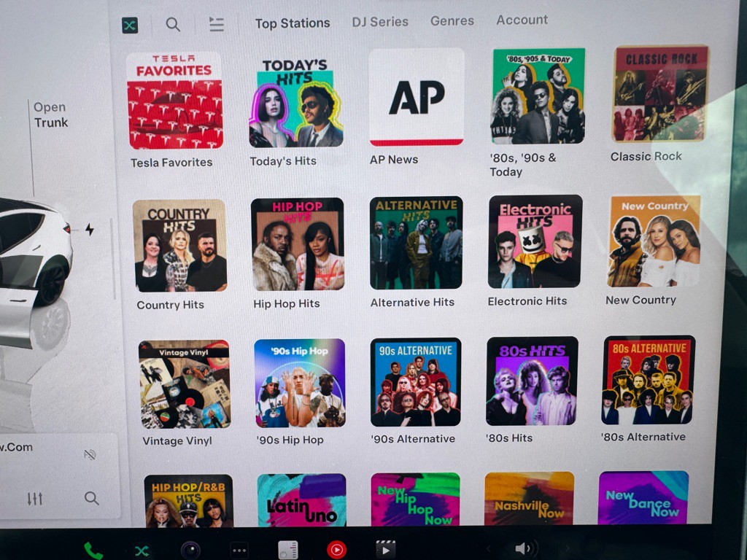Viewport: 747px width, 560px height.
Task: Open the '90s Hip Hop station
Action: pyautogui.click(x=300, y=383)
